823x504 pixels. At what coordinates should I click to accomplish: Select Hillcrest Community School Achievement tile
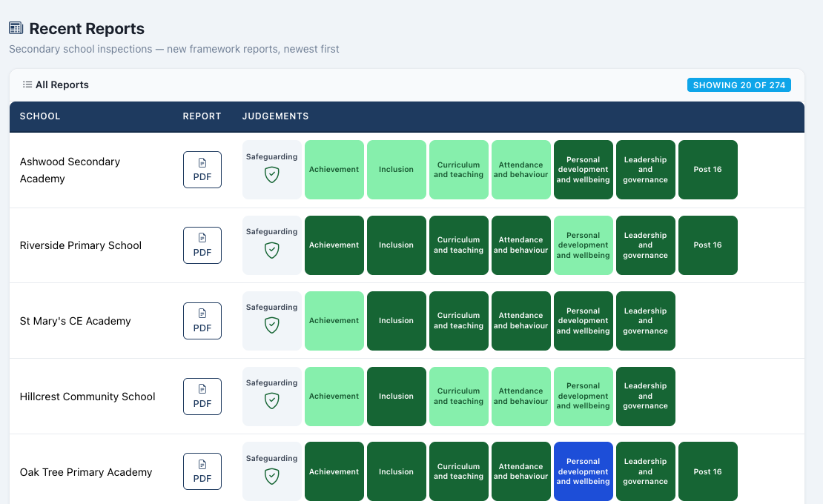point(334,396)
